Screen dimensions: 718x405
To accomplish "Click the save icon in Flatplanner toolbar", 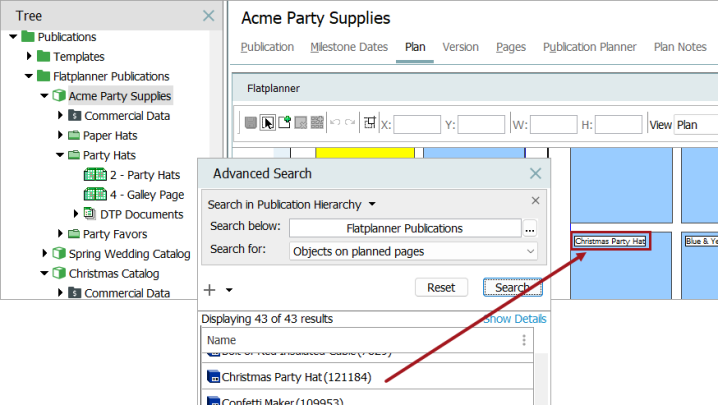I will click(x=250, y=123).
